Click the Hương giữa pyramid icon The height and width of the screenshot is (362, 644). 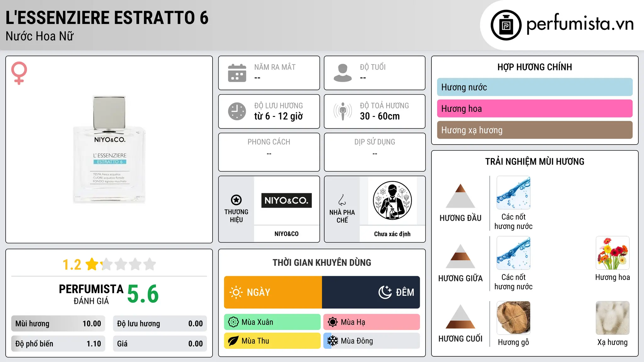[x=460, y=256]
